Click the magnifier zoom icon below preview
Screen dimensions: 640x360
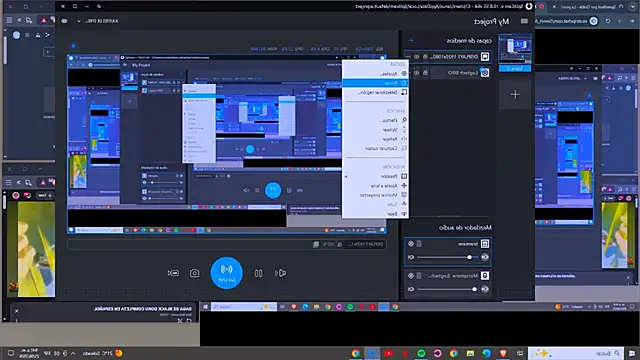[x=340, y=244]
